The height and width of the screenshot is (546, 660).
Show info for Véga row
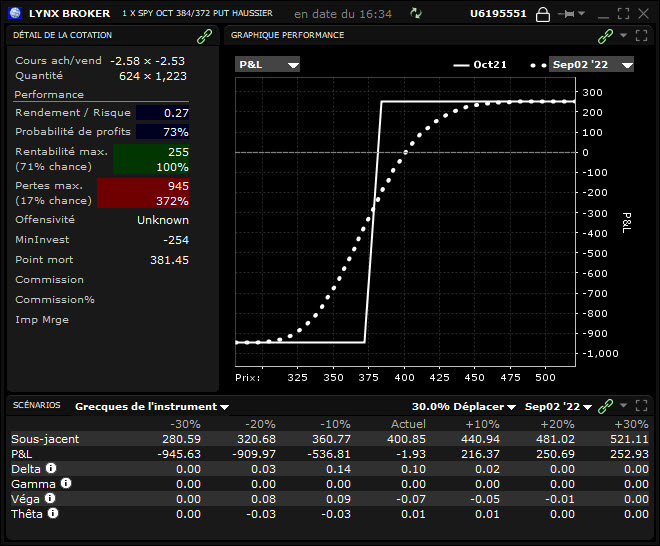pos(50,498)
